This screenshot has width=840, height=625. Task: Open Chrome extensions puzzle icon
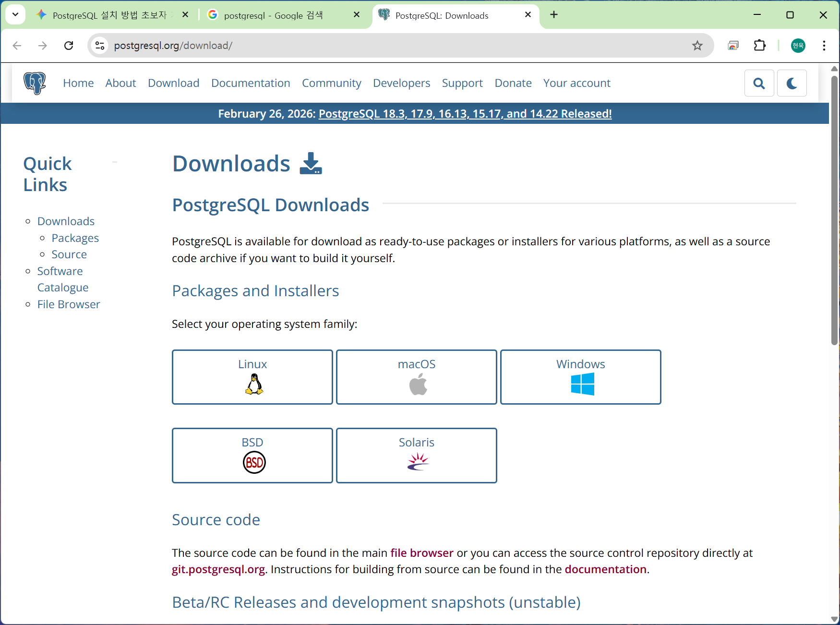click(x=760, y=46)
